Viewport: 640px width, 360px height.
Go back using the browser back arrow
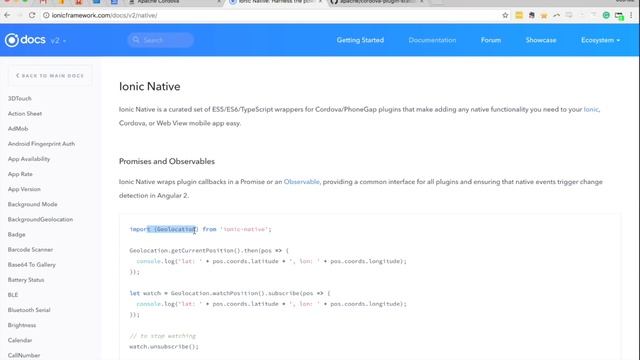pyautogui.click(x=7, y=15)
